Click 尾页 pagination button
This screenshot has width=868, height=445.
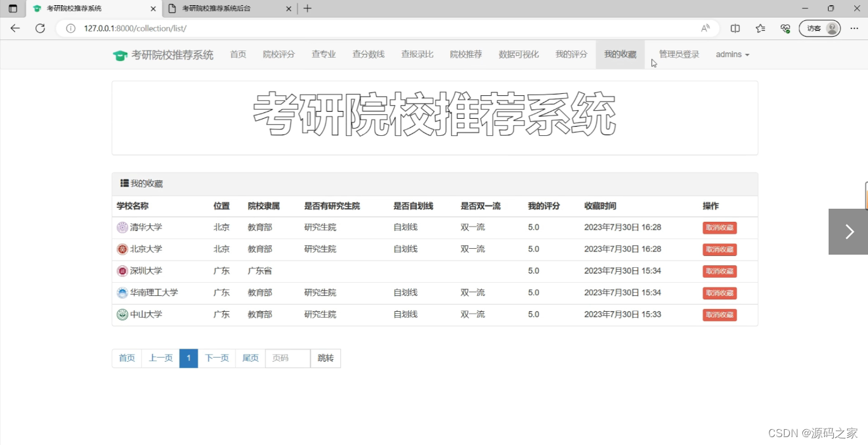click(250, 358)
